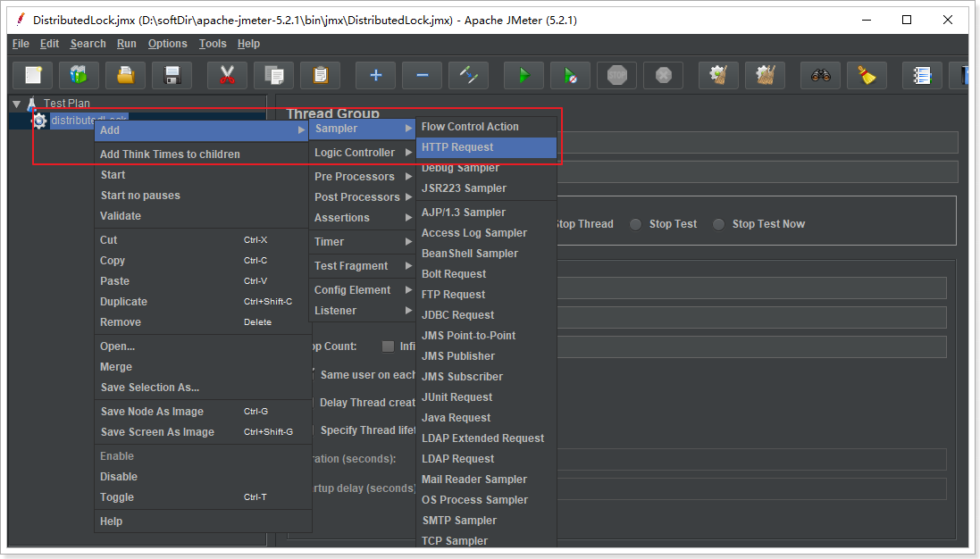The height and width of the screenshot is (559, 980).
Task: Click the Shutdown toolbar icon
Action: (x=663, y=76)
